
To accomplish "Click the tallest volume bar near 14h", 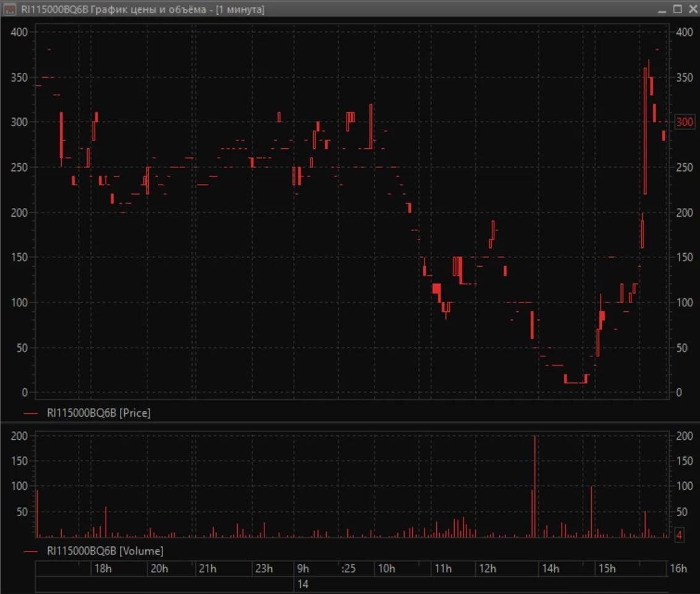I will coord(535,486).
